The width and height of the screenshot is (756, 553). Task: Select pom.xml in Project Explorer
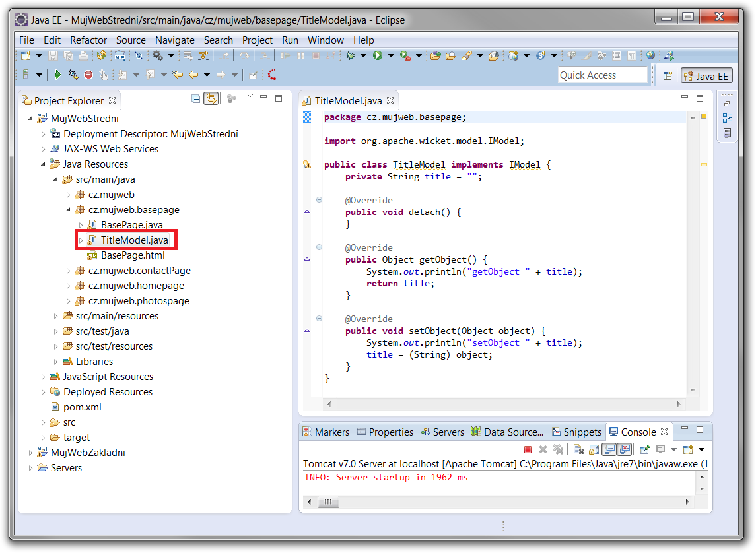point(82,407)
